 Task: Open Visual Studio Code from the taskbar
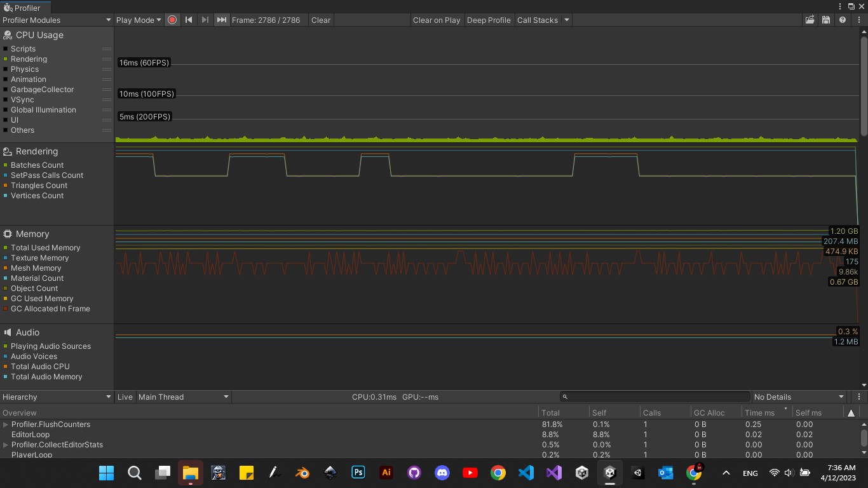526,473
